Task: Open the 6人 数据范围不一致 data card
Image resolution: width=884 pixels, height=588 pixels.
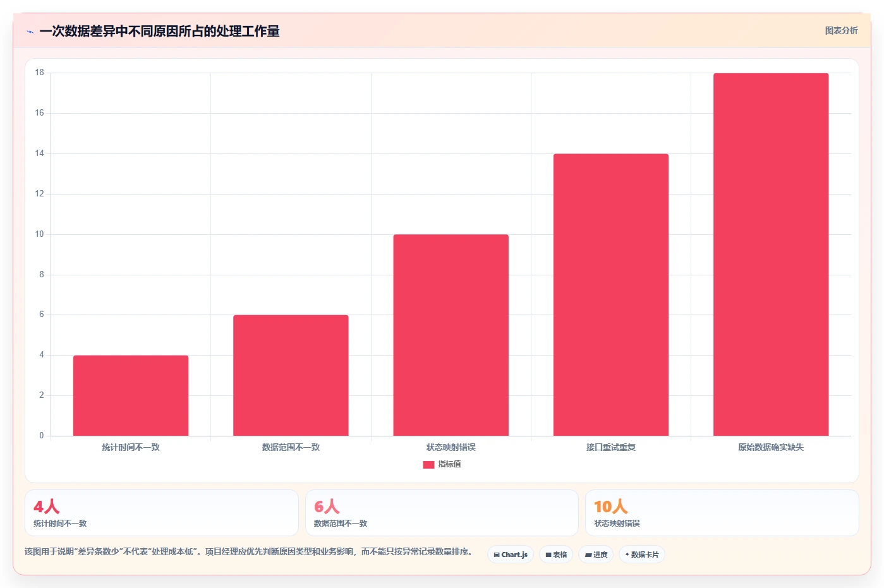Action: tap(442, 513)
